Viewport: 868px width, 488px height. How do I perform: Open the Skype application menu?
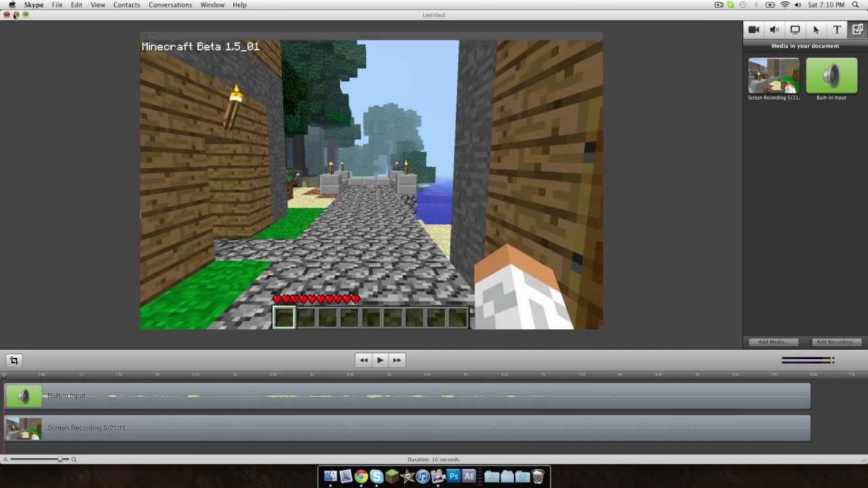click(34, 5)
